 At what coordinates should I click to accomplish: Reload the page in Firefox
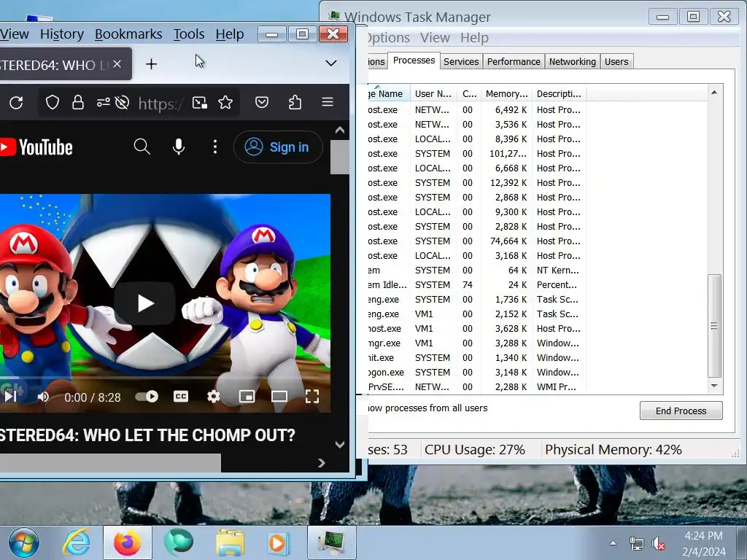pos(16,102)
